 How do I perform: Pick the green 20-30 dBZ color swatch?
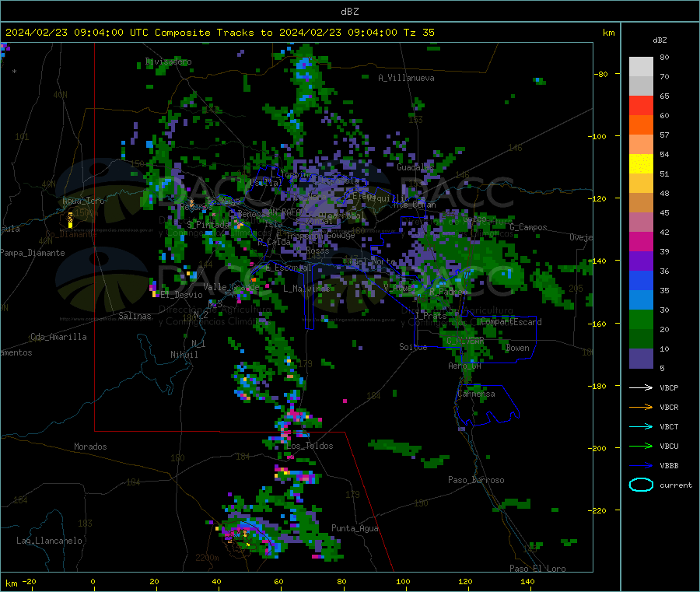[x=641, y=319]
